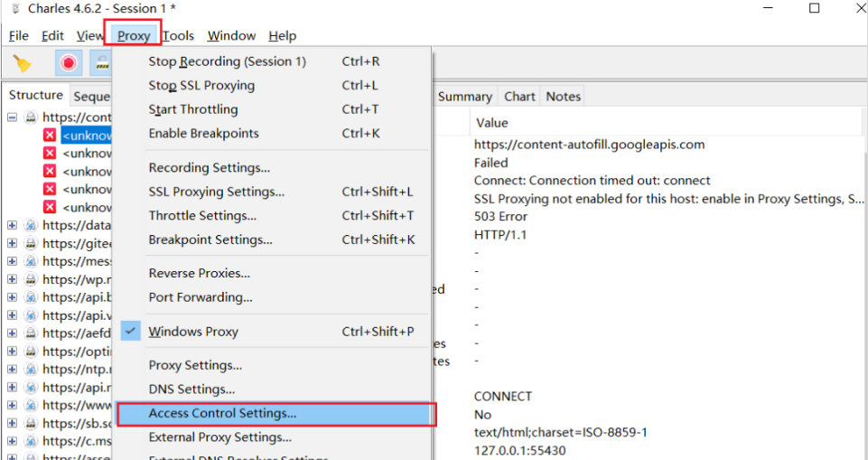Select Enable Breakpoints menu entry

[271, 134]
